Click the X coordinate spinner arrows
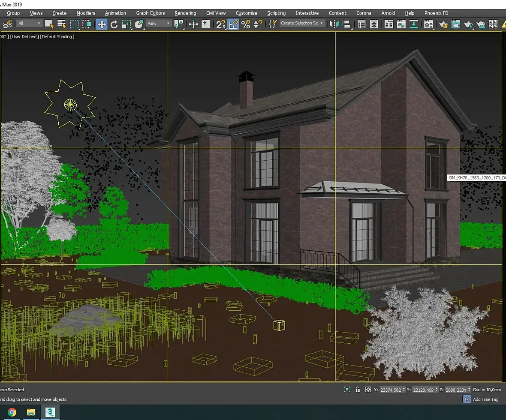506x420 pixels. [404, 390]
